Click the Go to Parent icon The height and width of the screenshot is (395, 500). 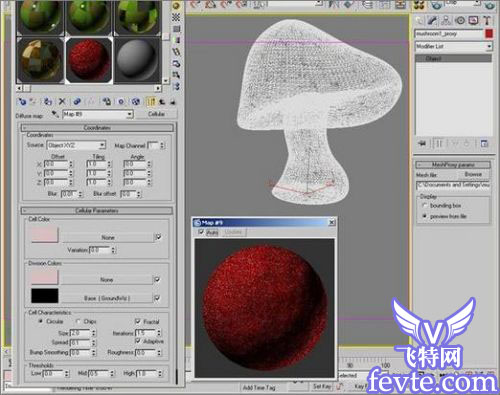point(162,101)
